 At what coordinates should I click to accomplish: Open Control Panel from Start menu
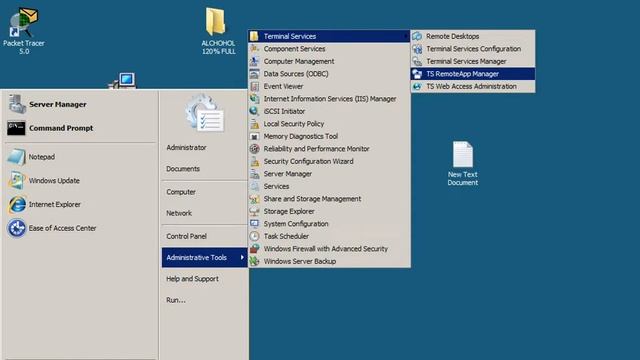tap(186, 236)
